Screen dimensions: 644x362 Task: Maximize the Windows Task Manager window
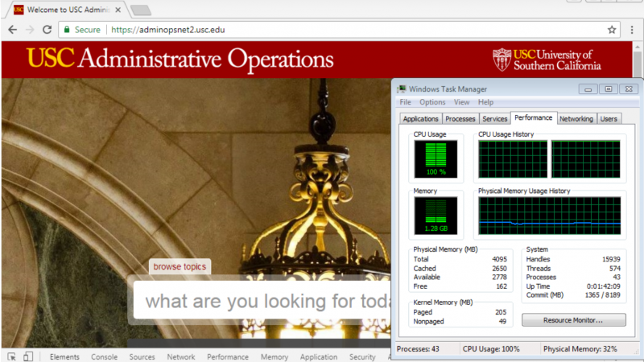(x=609, y=88)
